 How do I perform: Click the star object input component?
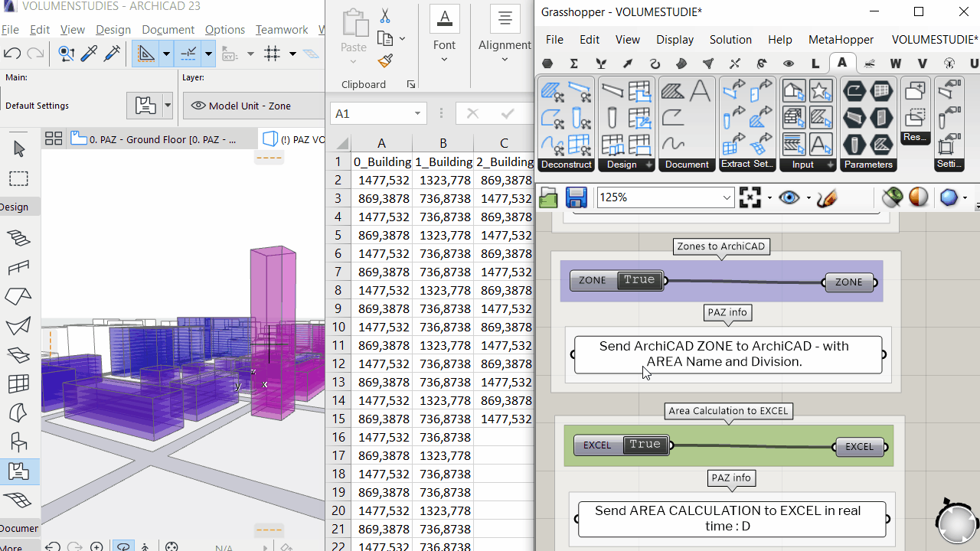coord(820,92)
